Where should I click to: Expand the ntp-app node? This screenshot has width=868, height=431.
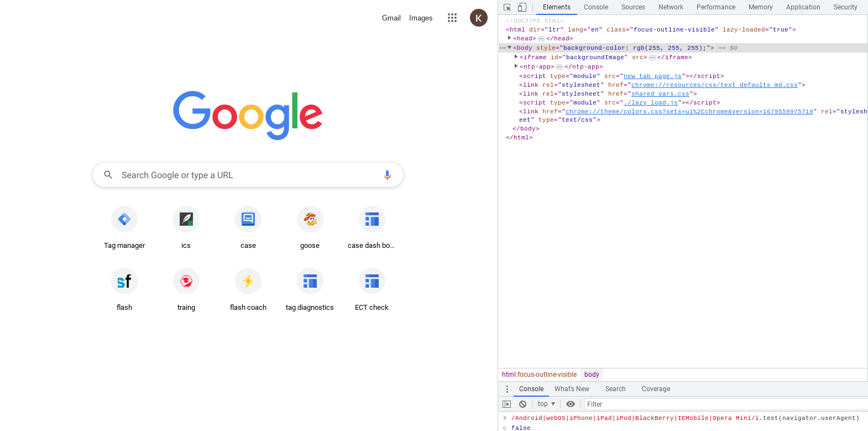[516, 66]
